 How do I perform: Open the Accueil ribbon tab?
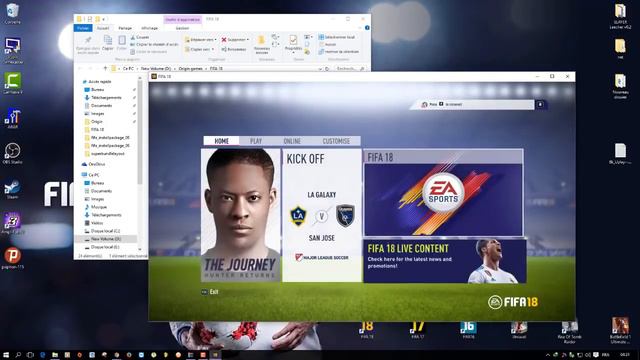(x=103, y=28)
